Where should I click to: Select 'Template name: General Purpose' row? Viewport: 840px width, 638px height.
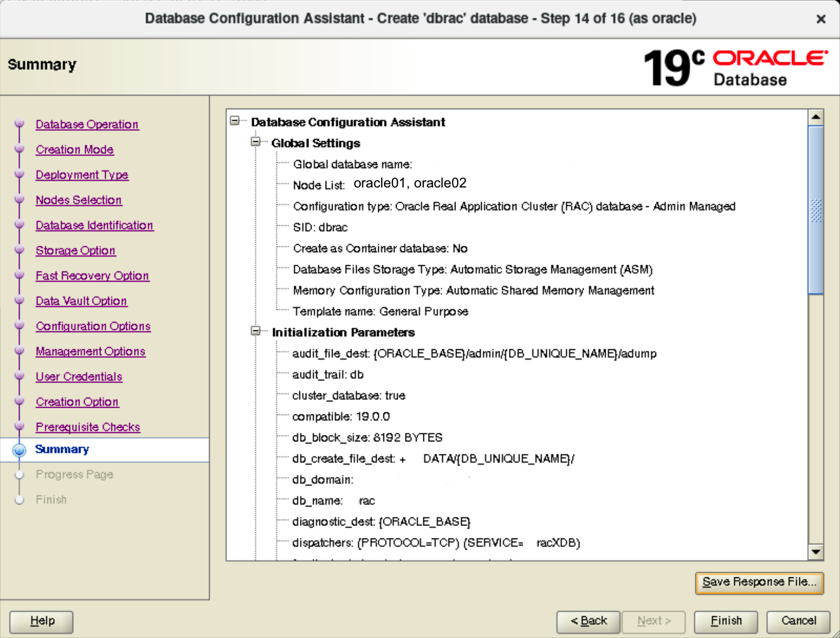tap(381, 312)
